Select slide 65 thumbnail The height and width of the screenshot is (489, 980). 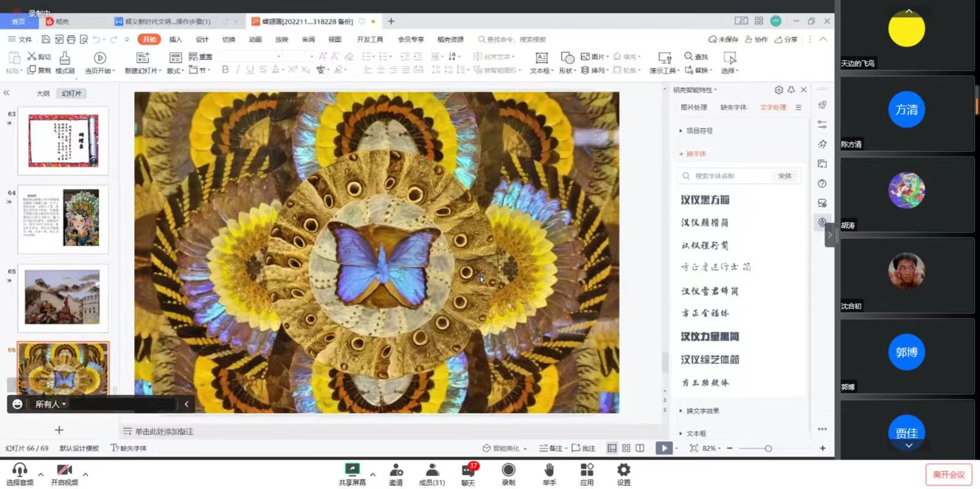click(62, 297)
